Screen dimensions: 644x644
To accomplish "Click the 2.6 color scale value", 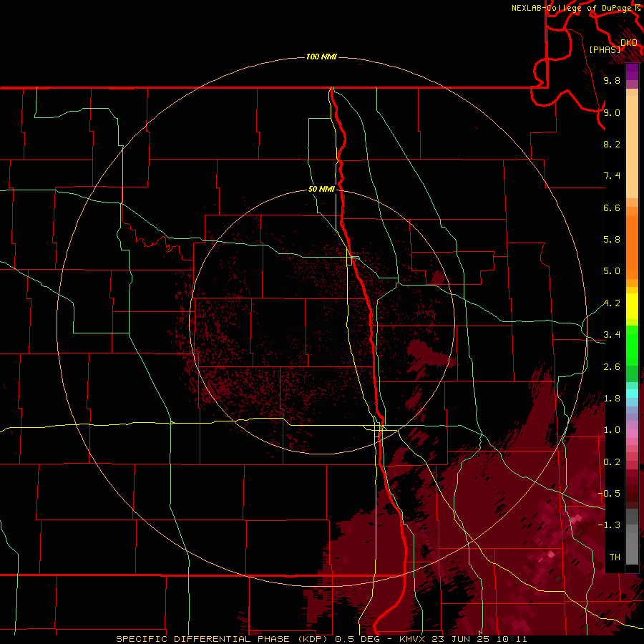I will pos(612,367).
